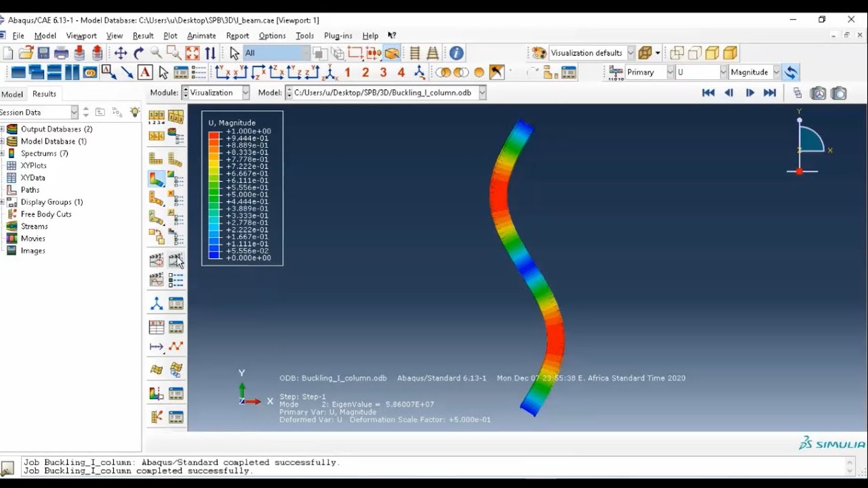This screenshot has height=488, width=868.
Task: Select the Rotate View tool
Action: click(x=138, y=53)
